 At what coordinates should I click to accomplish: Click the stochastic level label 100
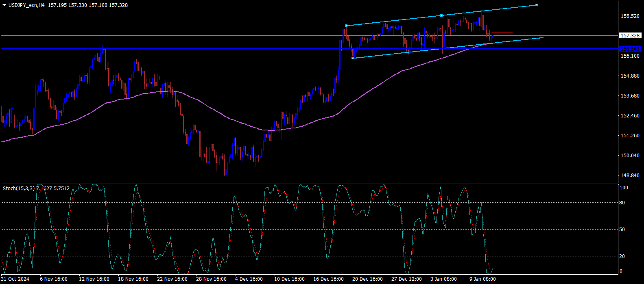(x=624, y=188)
